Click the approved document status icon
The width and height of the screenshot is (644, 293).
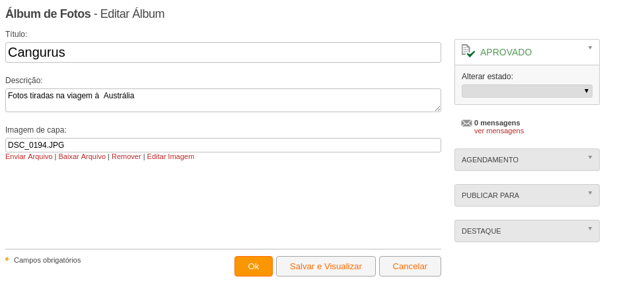tap(468, 51)
